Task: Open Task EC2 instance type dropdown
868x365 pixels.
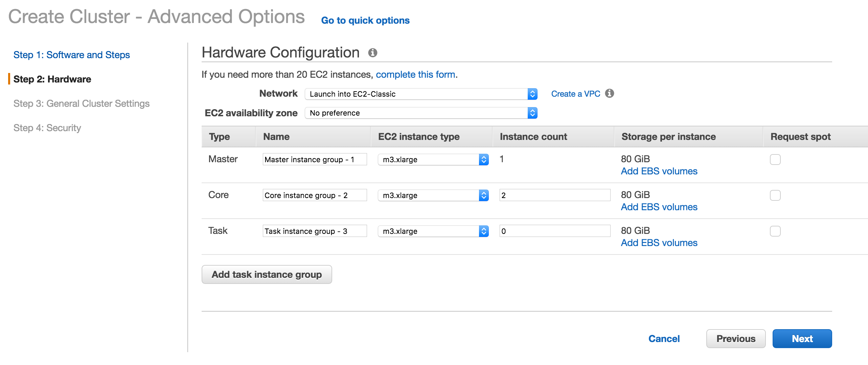Action: [x=433, y=231]
